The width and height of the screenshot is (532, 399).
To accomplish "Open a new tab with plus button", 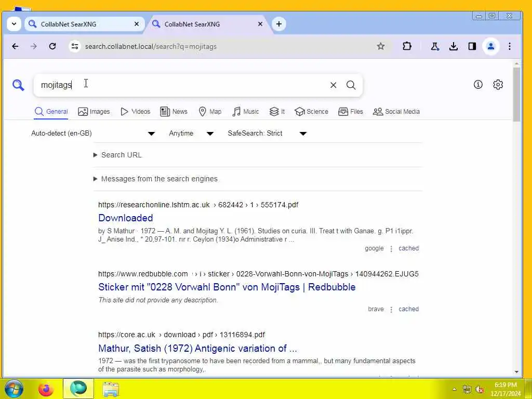I will click(x=279, y=24).
